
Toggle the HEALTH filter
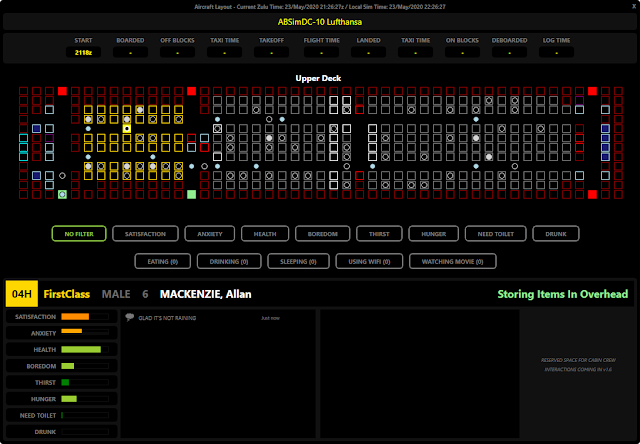pyautogui.click(x=265, y=234)
